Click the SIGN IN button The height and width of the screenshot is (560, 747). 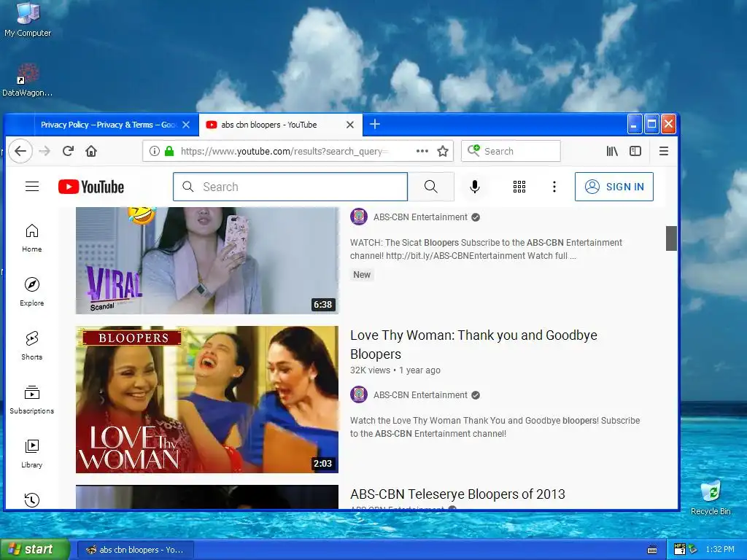[x=614, y=187]
